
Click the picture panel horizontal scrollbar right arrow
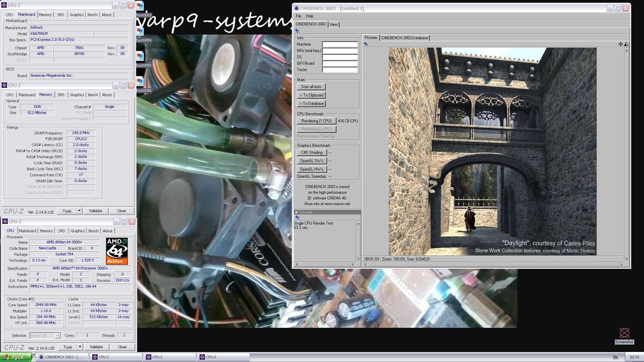621,264
